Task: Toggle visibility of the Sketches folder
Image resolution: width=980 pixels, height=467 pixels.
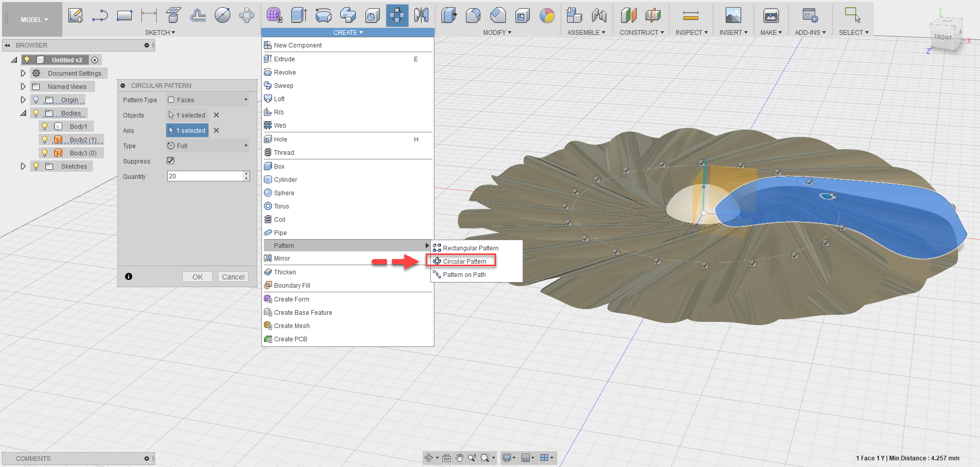Action: (36, 166)
